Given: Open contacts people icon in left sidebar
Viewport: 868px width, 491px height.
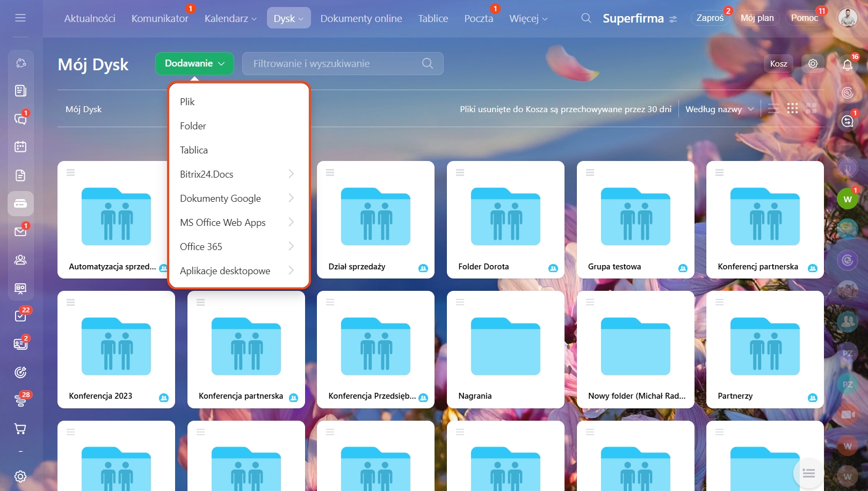Looking at the screenshot, I should [x=20, y=260].
